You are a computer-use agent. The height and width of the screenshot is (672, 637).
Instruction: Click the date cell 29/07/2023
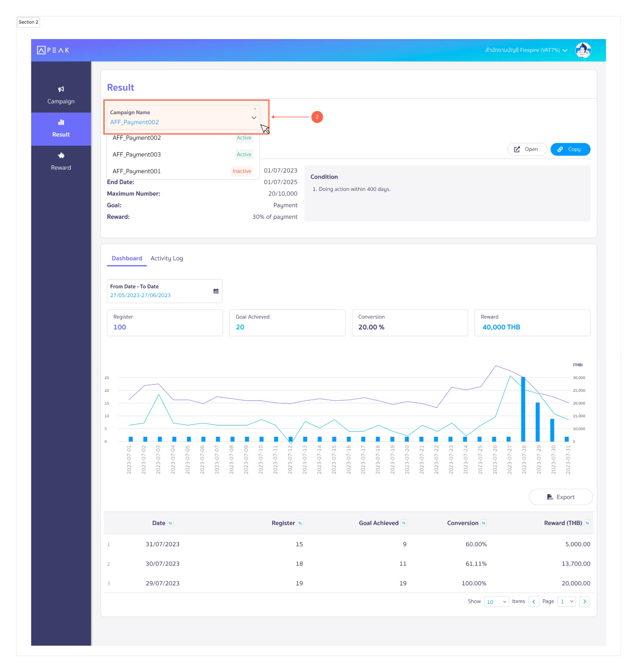163,583
